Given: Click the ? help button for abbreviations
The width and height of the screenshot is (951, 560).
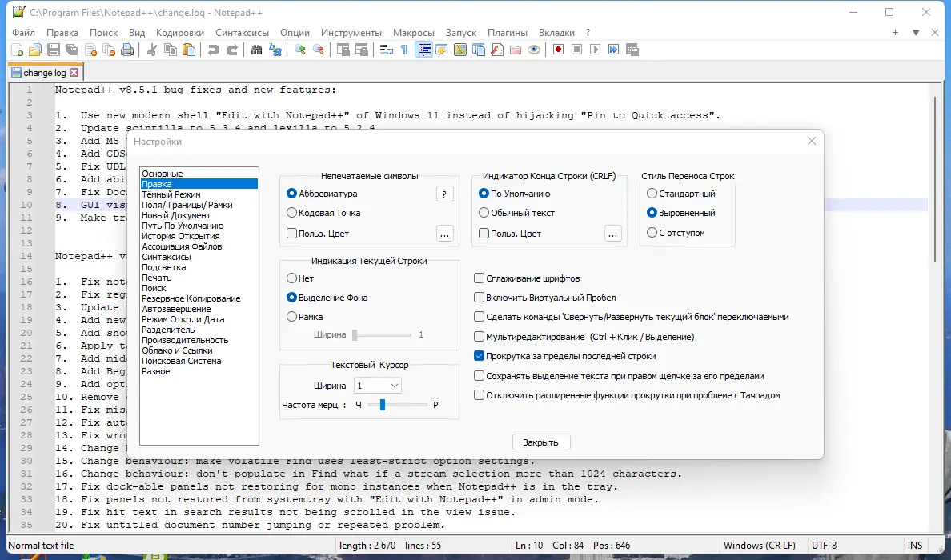Looking at the screenshot, I should [444, 194].
